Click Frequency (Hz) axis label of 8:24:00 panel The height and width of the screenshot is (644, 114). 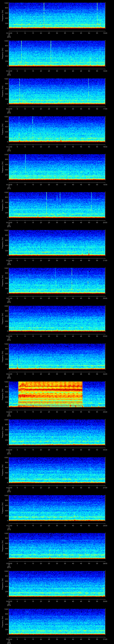click(3, 394)
